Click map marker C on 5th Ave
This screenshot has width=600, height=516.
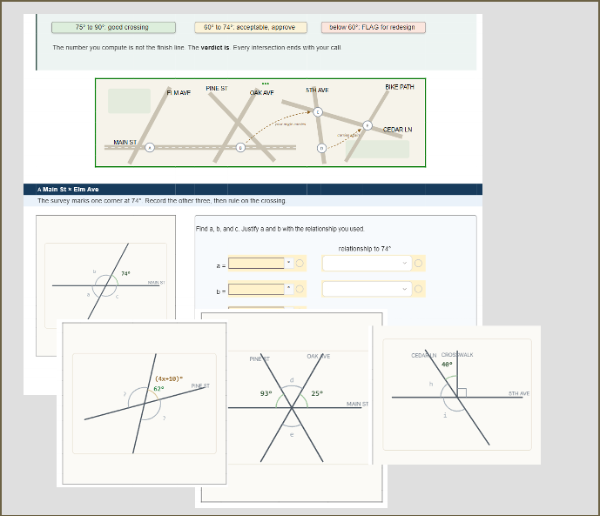click(x=318, y=112)
